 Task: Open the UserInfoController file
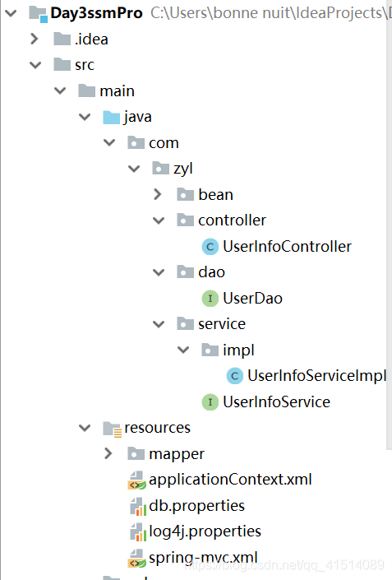coord(288,247)
